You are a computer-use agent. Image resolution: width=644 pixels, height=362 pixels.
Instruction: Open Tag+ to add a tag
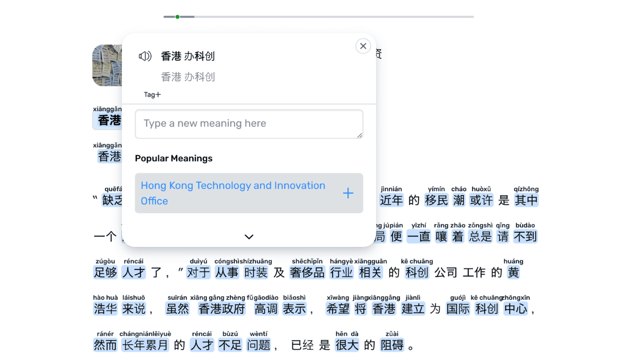point(152,94)
